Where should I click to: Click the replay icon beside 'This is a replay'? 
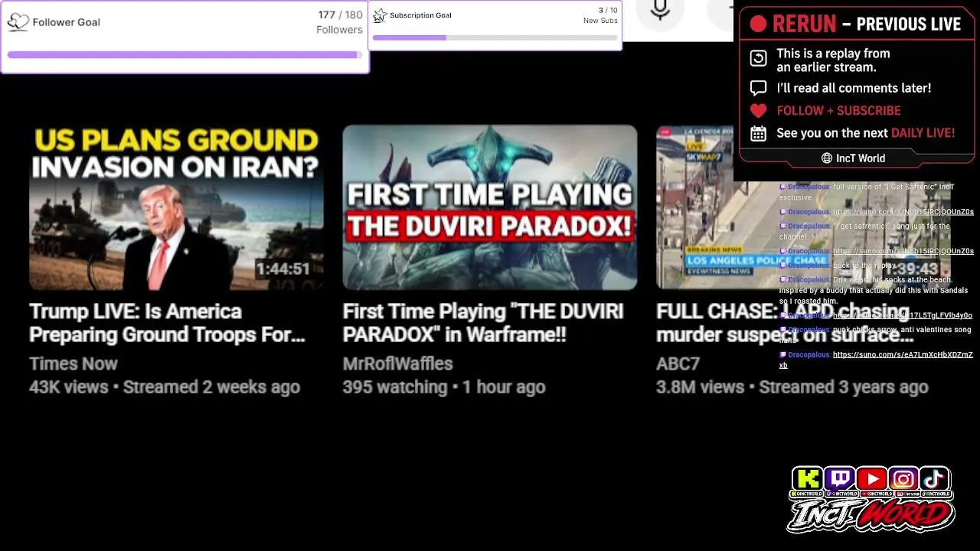[x=758, y=59]
